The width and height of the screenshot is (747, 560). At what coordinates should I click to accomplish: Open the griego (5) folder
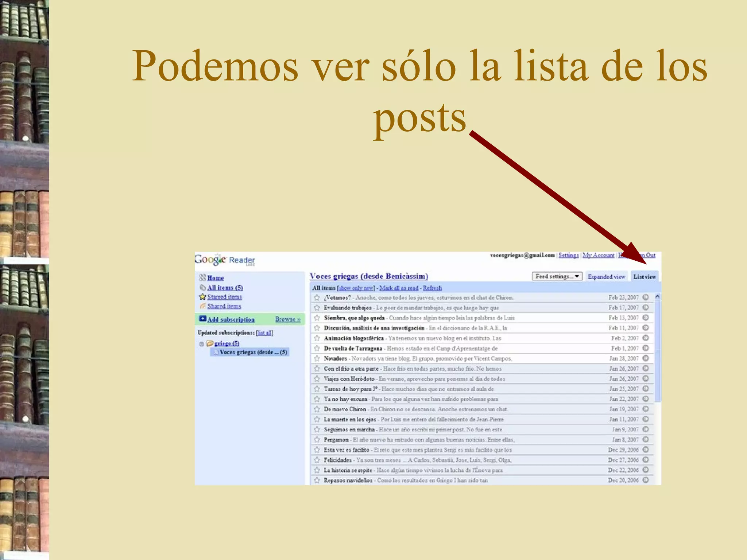(x=227, y=343)
